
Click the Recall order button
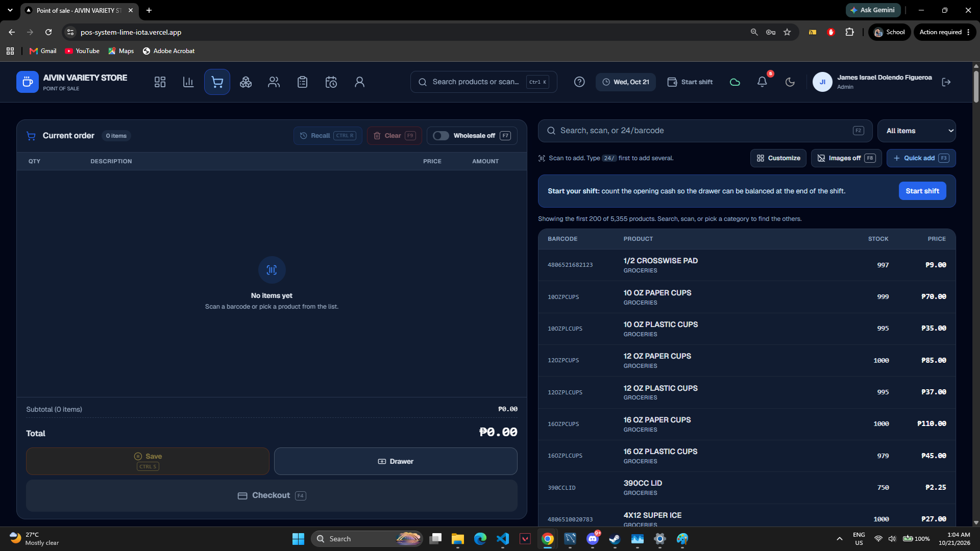point(328,136)
